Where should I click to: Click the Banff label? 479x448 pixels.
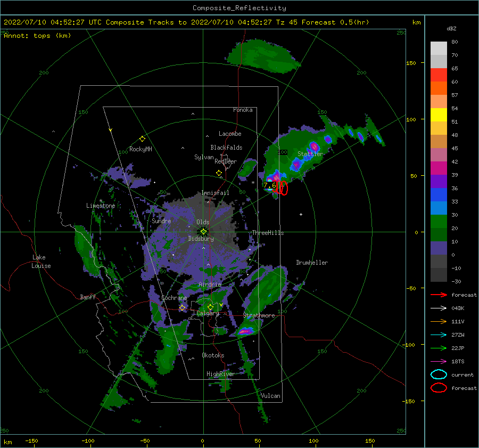(88, 297)
